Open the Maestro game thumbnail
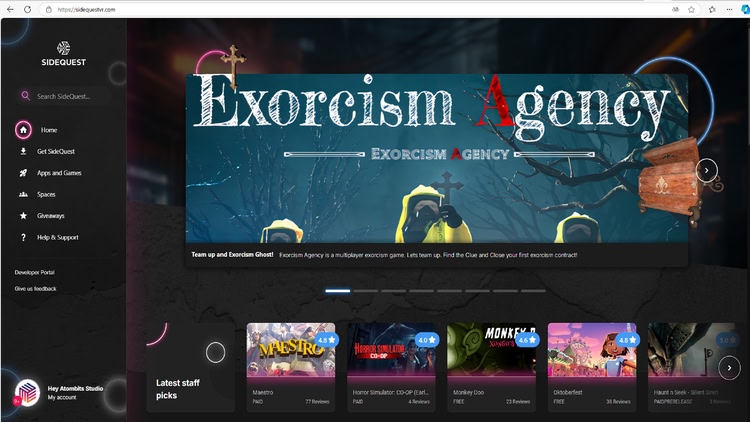The width and height of the screenshot is (750, 422). (291, 350)
